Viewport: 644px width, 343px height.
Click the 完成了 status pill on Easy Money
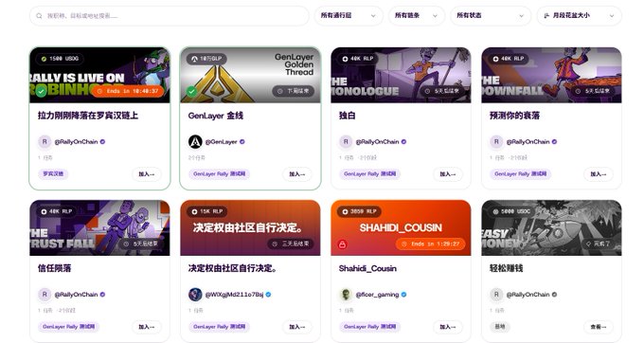pos(599,244)
